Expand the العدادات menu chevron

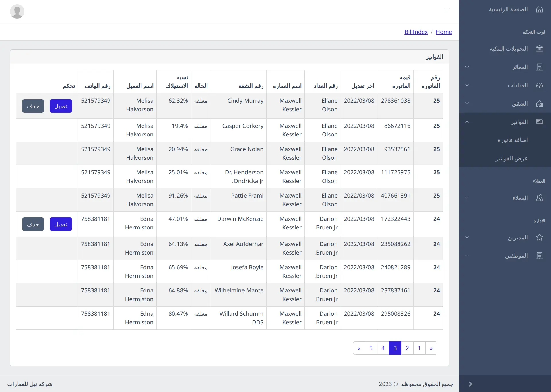point(467,85)
